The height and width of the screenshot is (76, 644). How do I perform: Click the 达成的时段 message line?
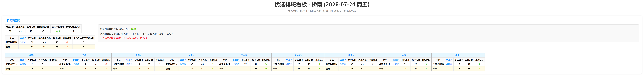tap(136, 34)
